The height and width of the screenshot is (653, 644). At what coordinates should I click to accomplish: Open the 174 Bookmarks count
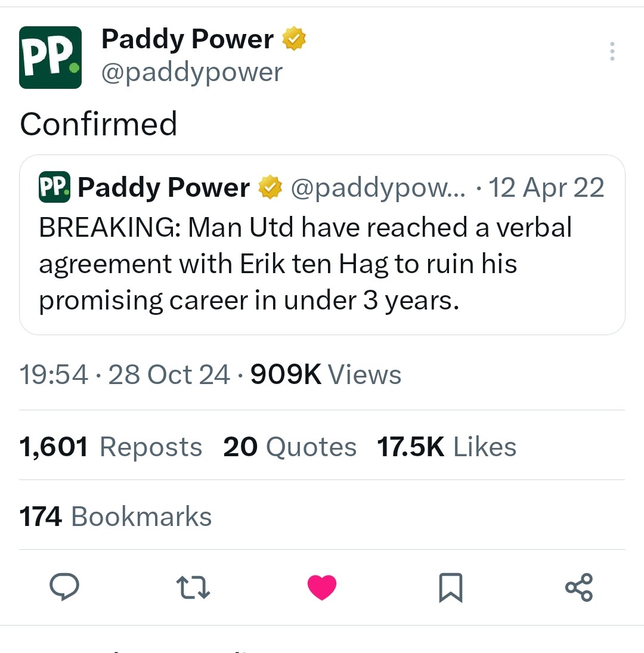tap(115, 516)
